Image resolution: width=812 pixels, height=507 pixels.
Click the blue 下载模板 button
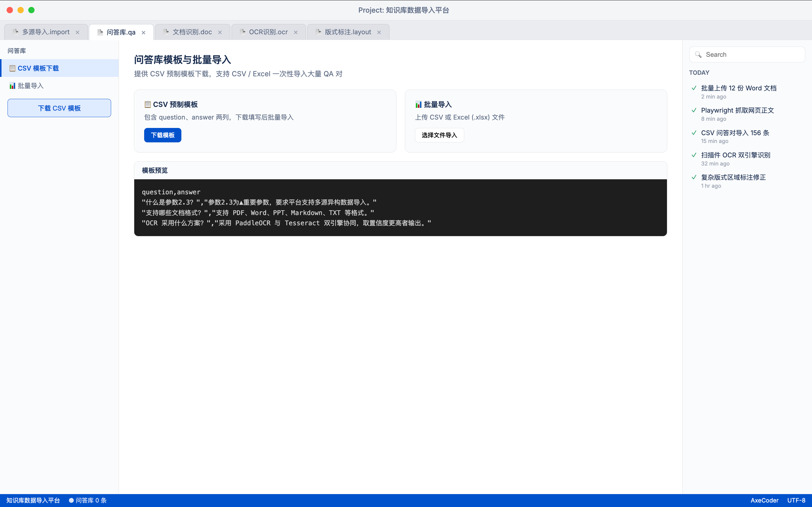(x=162, y=135)
